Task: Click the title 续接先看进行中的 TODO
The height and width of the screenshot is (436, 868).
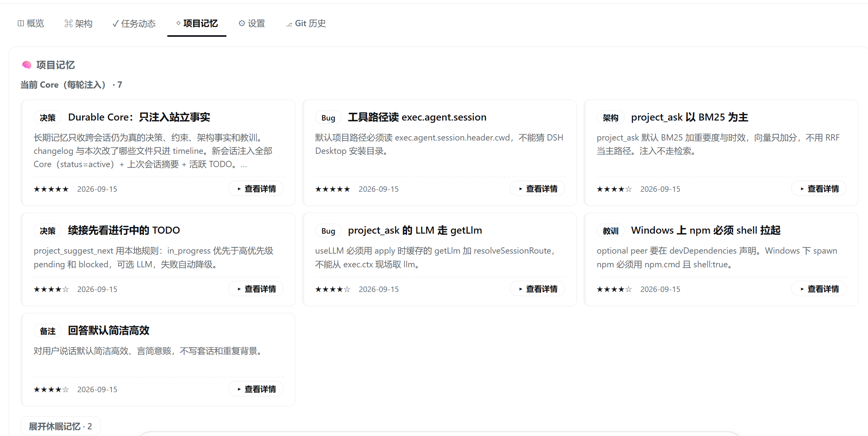Action: (124, 230)
